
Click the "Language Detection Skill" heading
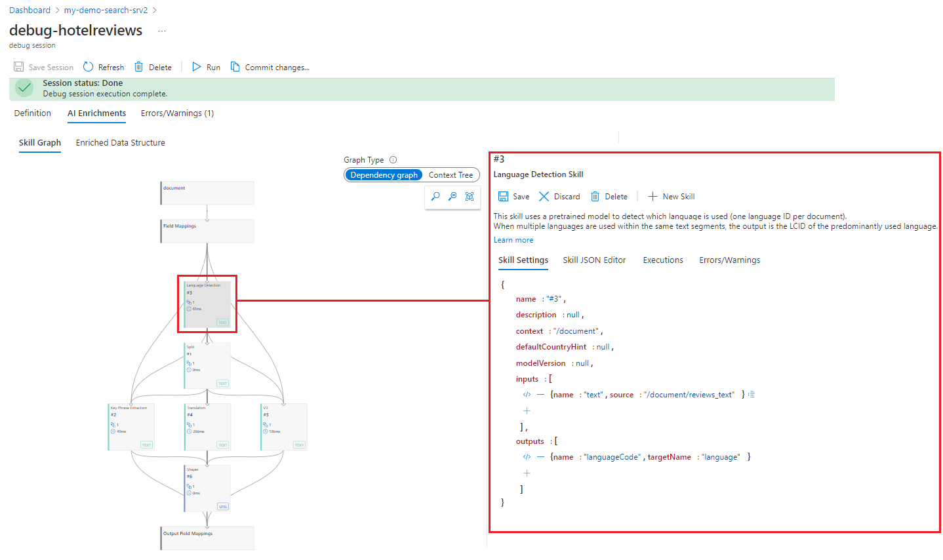pyautogui.click(x=538, y=174)
